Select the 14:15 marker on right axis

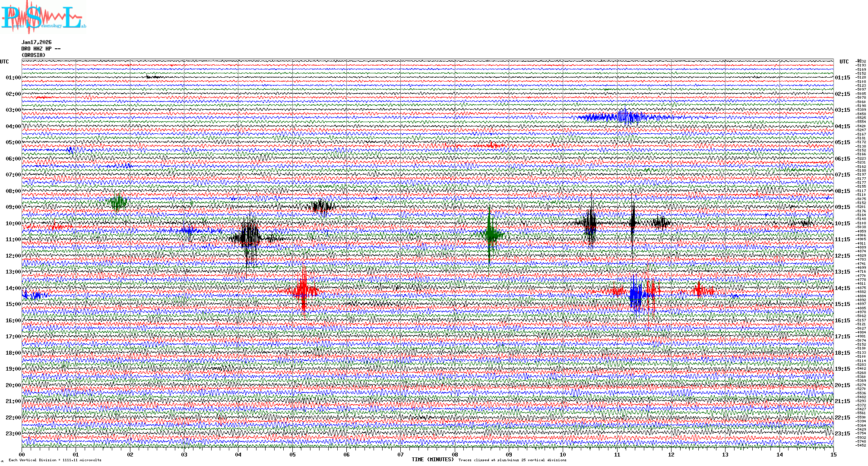point(842,288)
